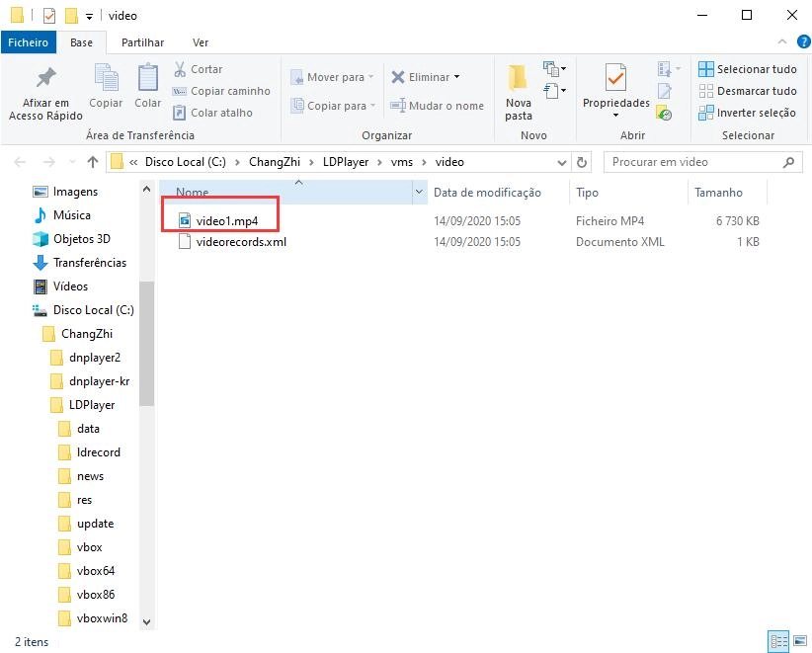Select the video1.mp4 file

226,221
